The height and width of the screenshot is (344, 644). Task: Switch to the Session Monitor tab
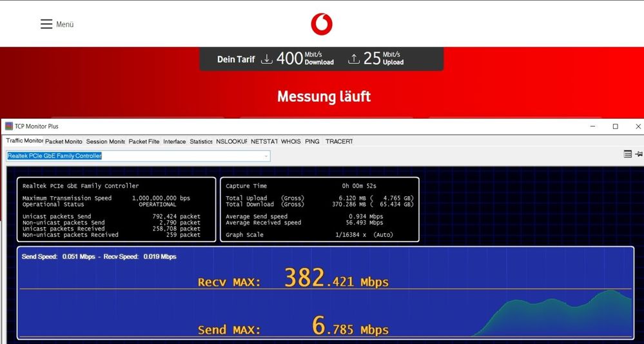pyautogui.click(x=106, y=141)
